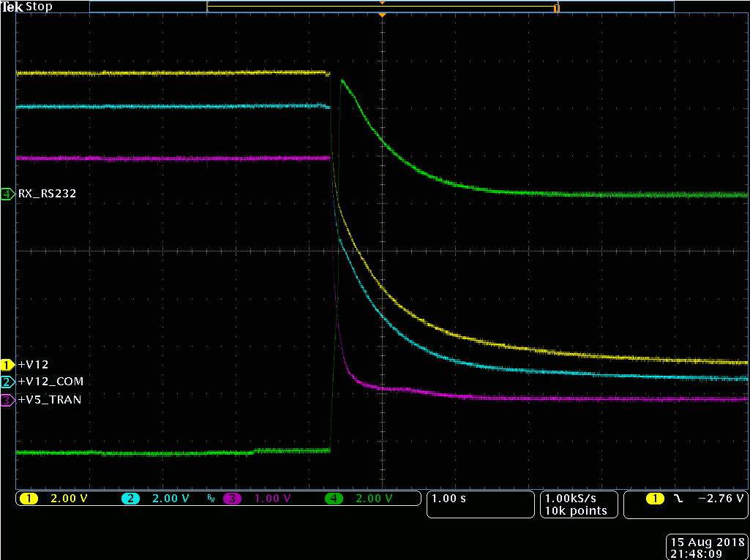Click the bandwidth limit BW indicator
750x560 pixels.
pyautogui.click(x=211, y=499)
